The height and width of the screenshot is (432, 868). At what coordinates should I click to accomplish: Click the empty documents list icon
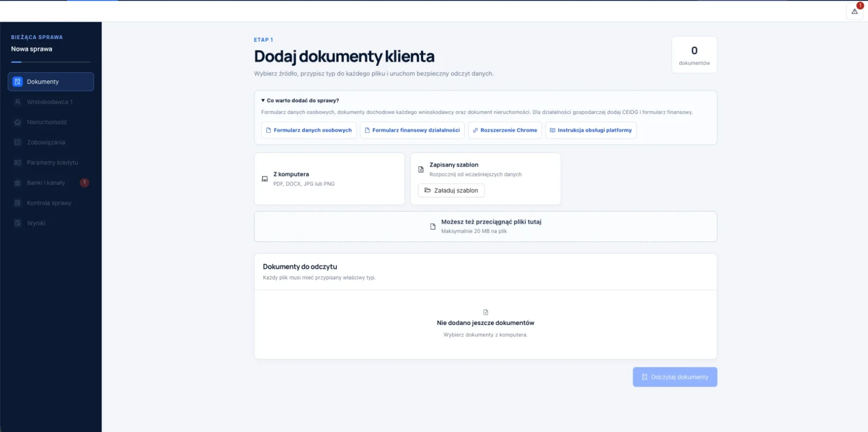[x=486, y=312]
